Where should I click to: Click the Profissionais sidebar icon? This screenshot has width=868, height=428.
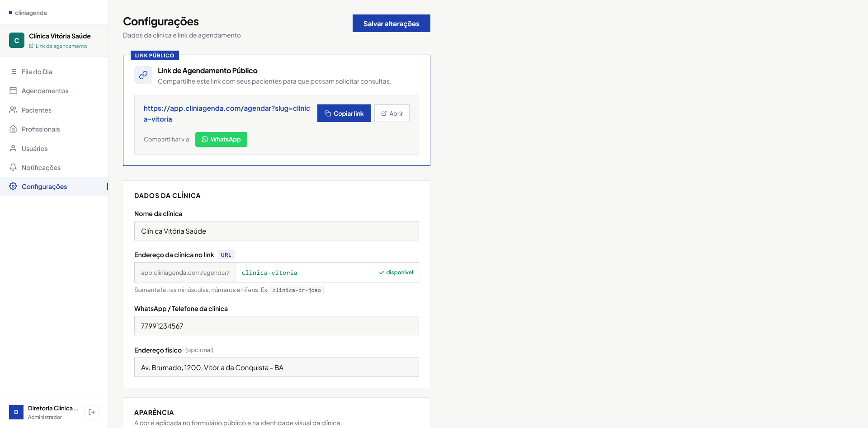(13, 129)
